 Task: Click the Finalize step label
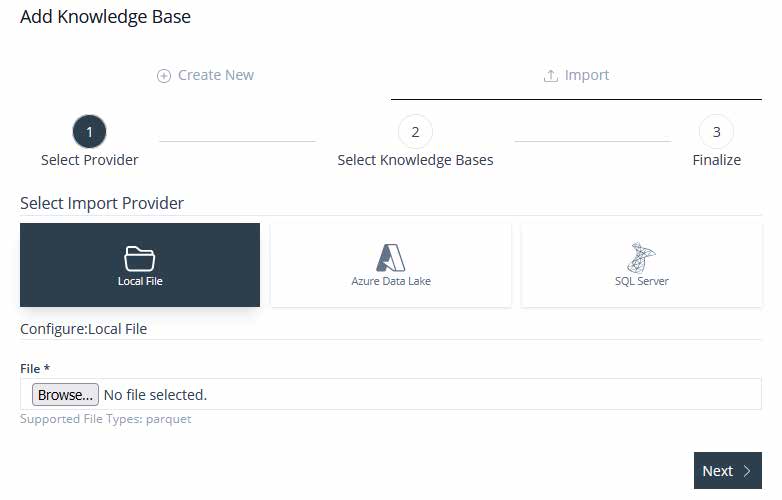pos(716,160)
